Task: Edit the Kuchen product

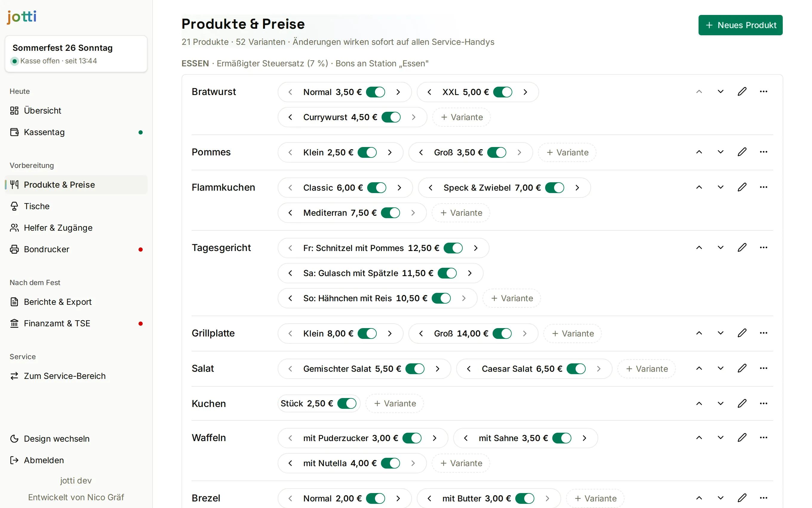Action: pos(742,403)
